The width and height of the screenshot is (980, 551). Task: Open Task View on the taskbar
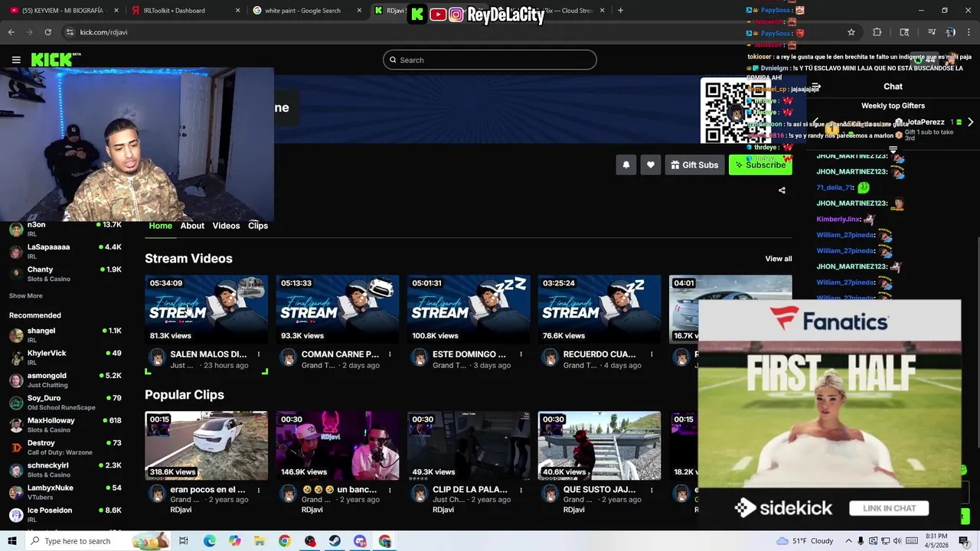[184, 541]
